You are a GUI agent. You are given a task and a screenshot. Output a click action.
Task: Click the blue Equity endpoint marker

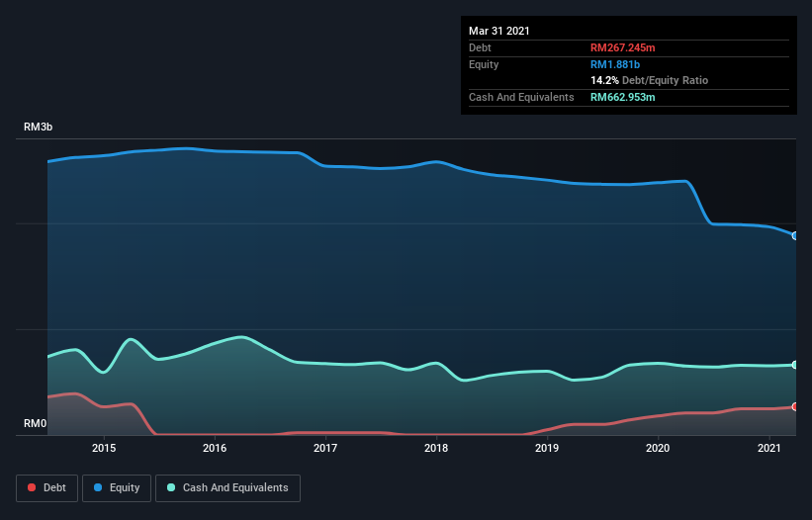pos(794,235)
